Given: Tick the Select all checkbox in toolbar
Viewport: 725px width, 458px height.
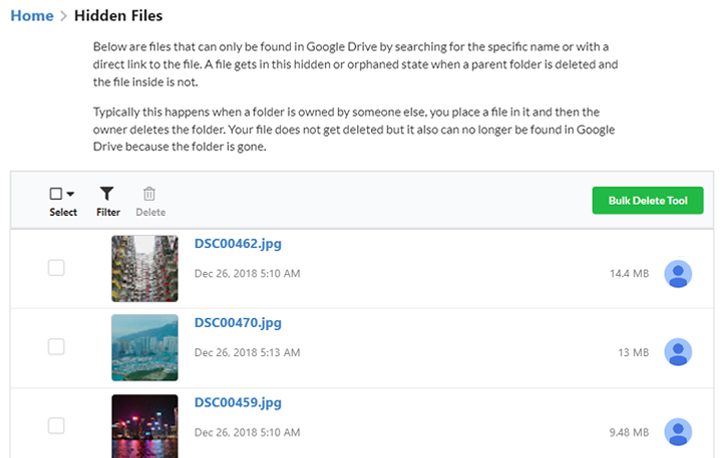Looking at the screenshot, I should (x=56, y=194).
